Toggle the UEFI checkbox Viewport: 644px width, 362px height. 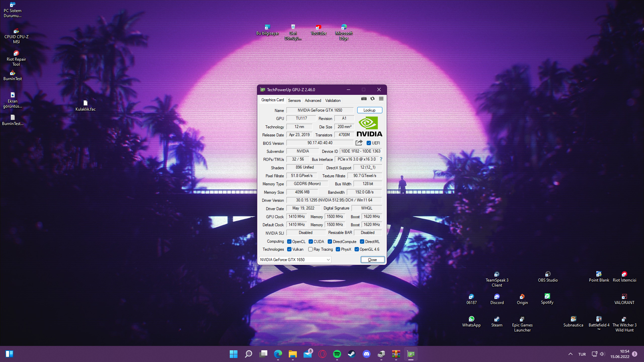point(369,143)
